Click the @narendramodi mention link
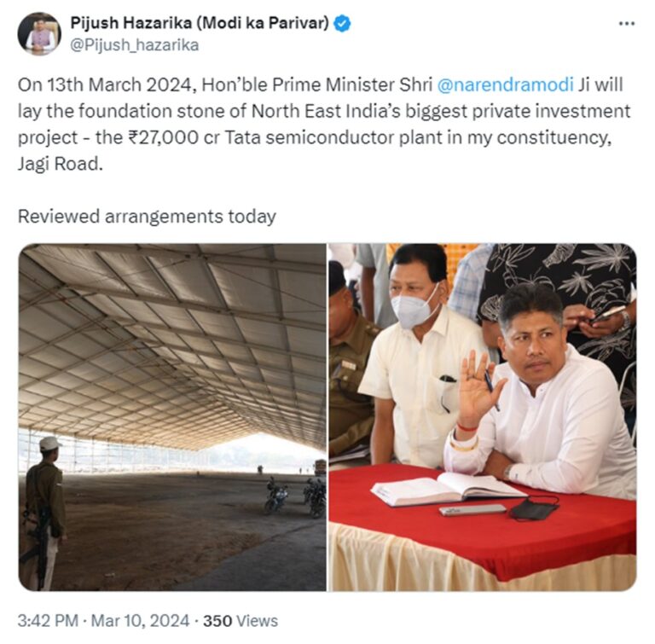655x644 pixels. tap(505, 84)
